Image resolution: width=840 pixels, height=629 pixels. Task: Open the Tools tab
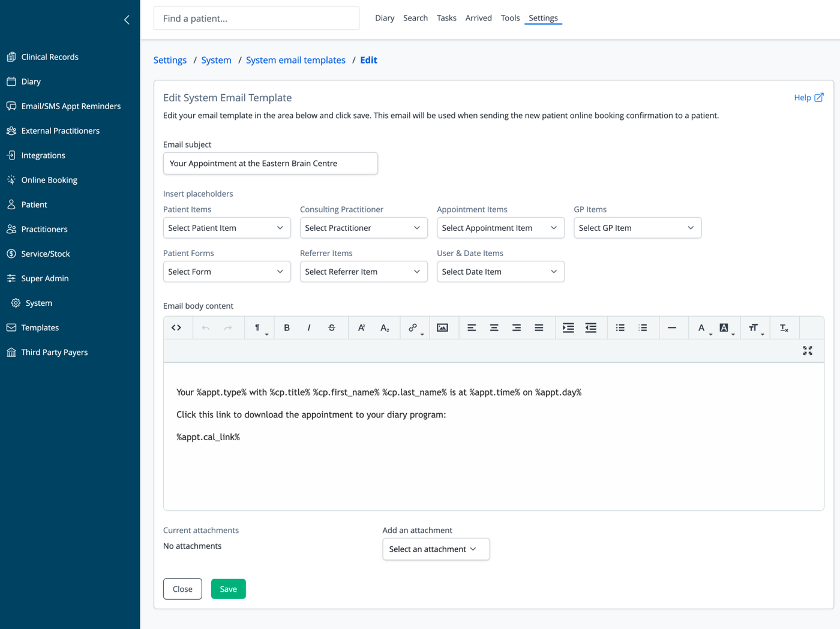point(510,18)
